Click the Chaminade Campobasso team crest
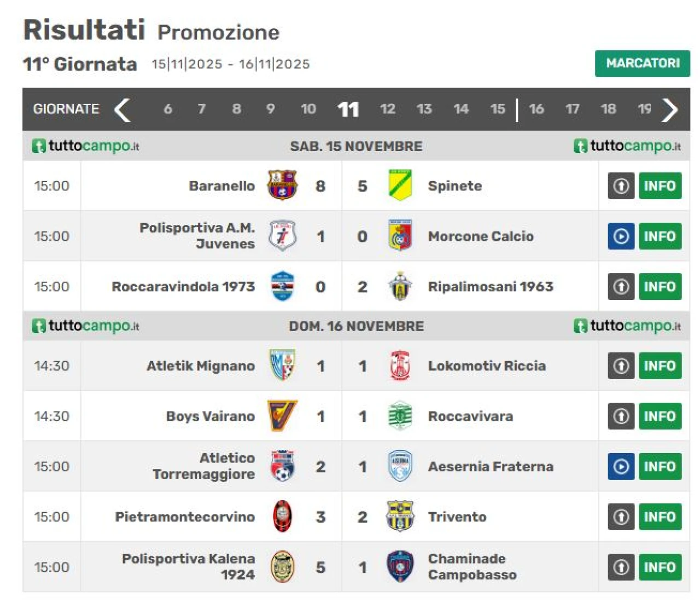700x603 pixels. coord(400,567)
